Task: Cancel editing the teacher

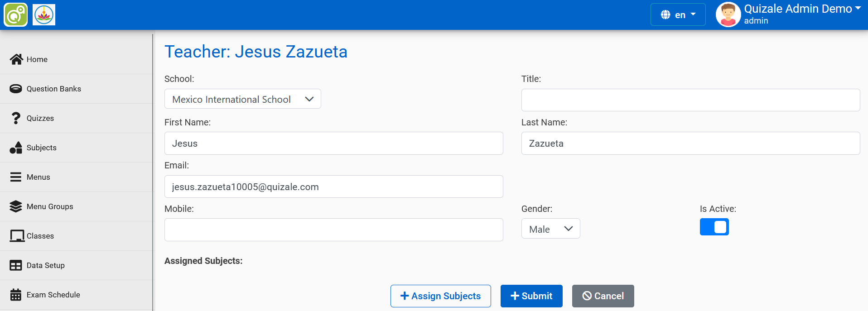Action: [x=603, y=296]
